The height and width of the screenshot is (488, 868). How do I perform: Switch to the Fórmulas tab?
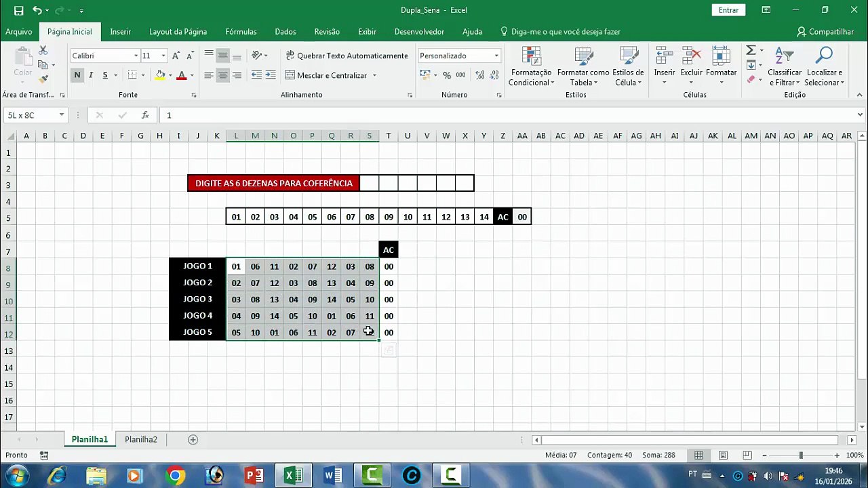pyautogui.click(x=241, y=32)
